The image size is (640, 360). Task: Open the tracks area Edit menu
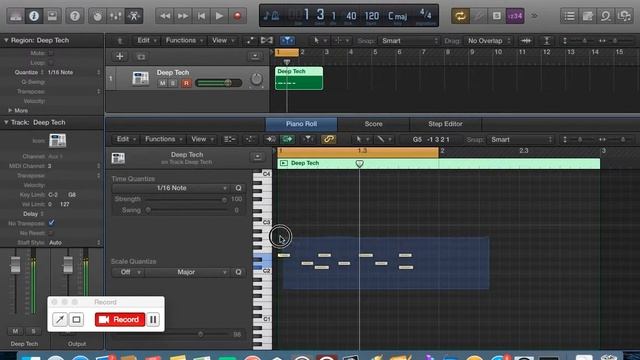coord(147,40)
